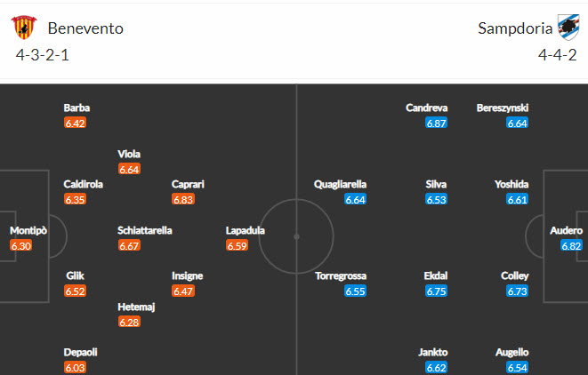Click Caprari's 6.83 rating badge
This screenshot has width=588, height=375.
[x=183, y=200]
